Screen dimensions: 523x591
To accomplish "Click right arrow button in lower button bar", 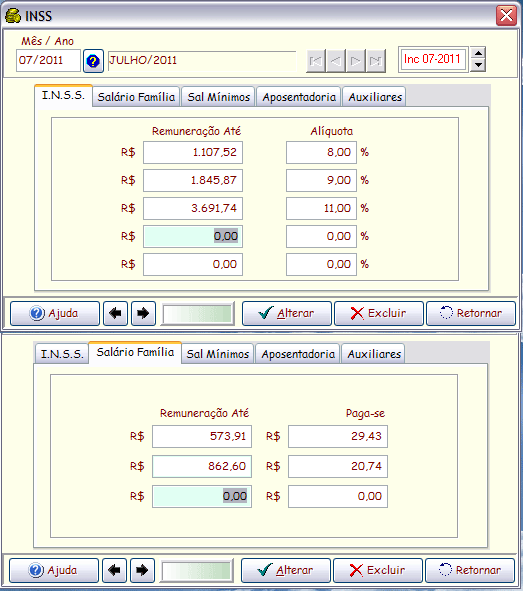I will point(142,570).
